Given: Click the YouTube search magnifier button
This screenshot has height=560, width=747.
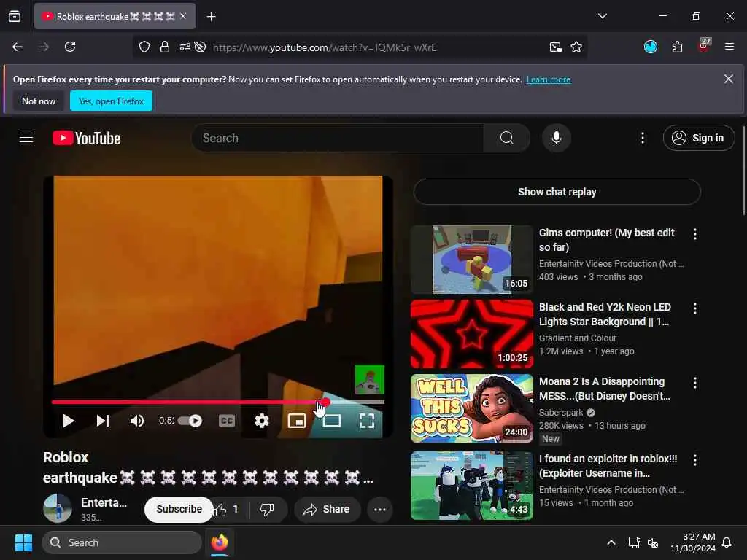Looking at the screenshot, I should (x=507, y=138).
